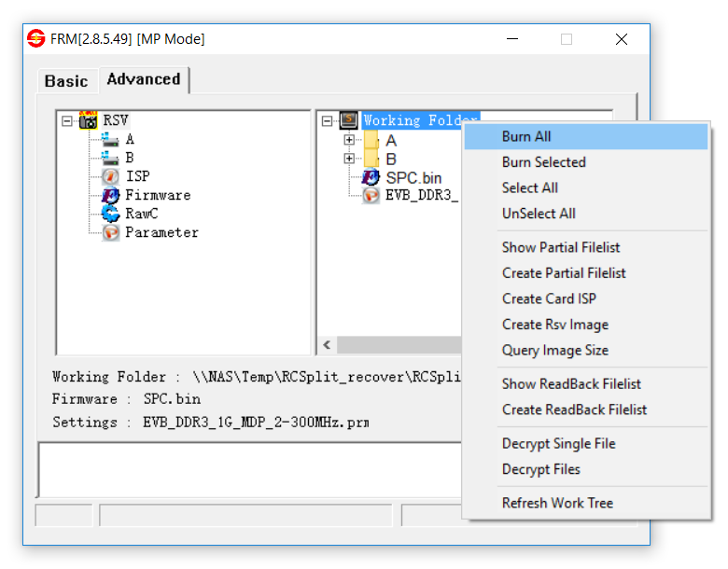The height and width of the screenshot is (569, 728).
Task: Collapse the RSV tree root
Action: pyautogui.click(x=67, y=121)
